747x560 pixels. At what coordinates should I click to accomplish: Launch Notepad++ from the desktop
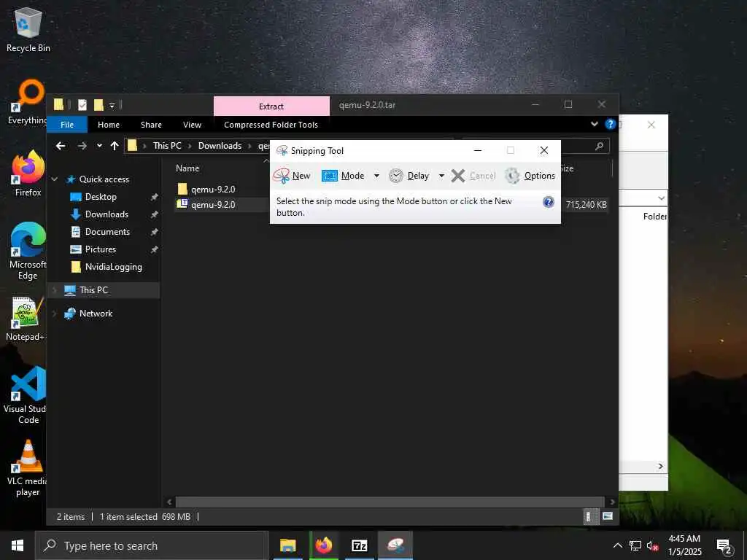coord(26,319)
